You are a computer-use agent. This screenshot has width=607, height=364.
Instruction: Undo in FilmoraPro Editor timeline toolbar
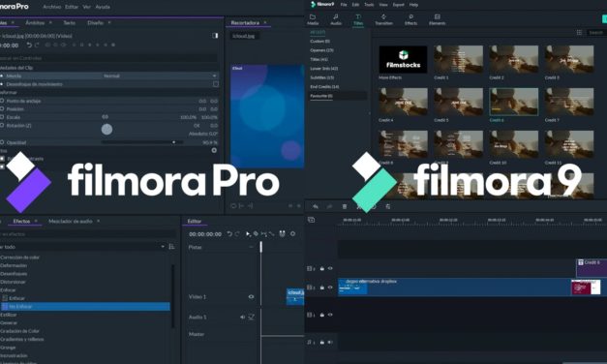229,234
